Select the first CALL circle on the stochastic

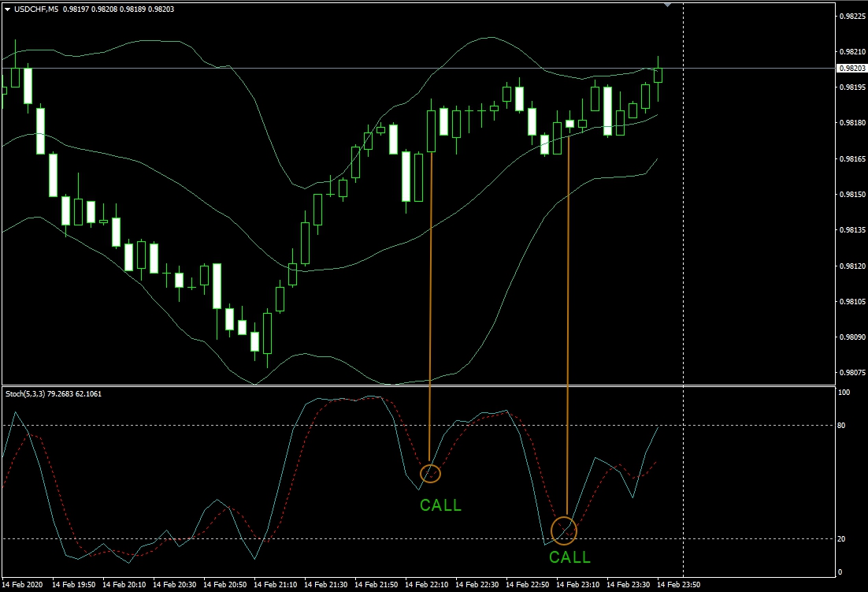click(431, 473)
